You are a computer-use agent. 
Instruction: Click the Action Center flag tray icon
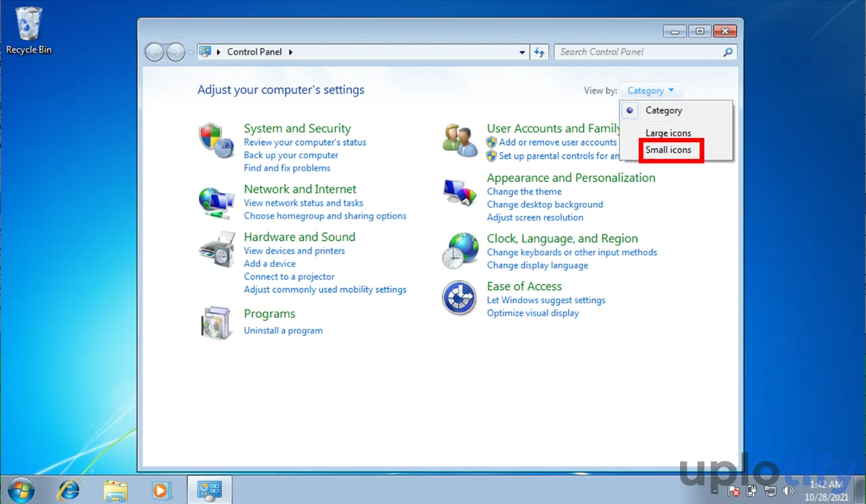click(x=734, y=490)
